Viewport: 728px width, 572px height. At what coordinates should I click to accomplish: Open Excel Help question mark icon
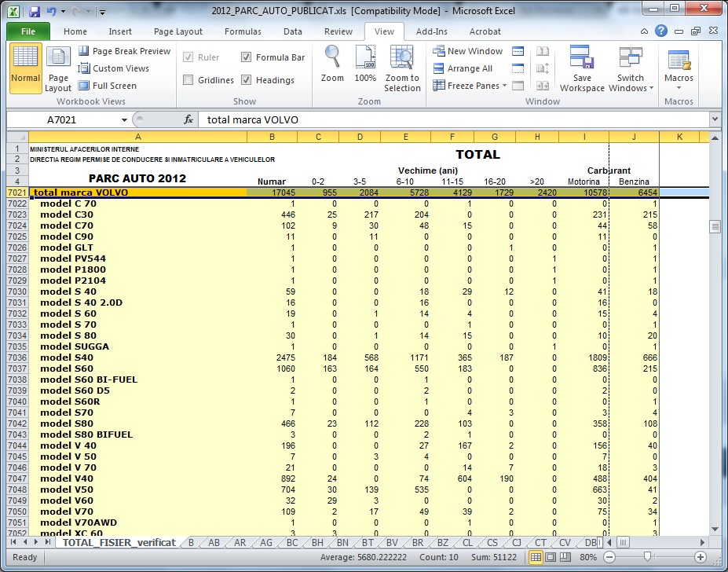(661, 31)
